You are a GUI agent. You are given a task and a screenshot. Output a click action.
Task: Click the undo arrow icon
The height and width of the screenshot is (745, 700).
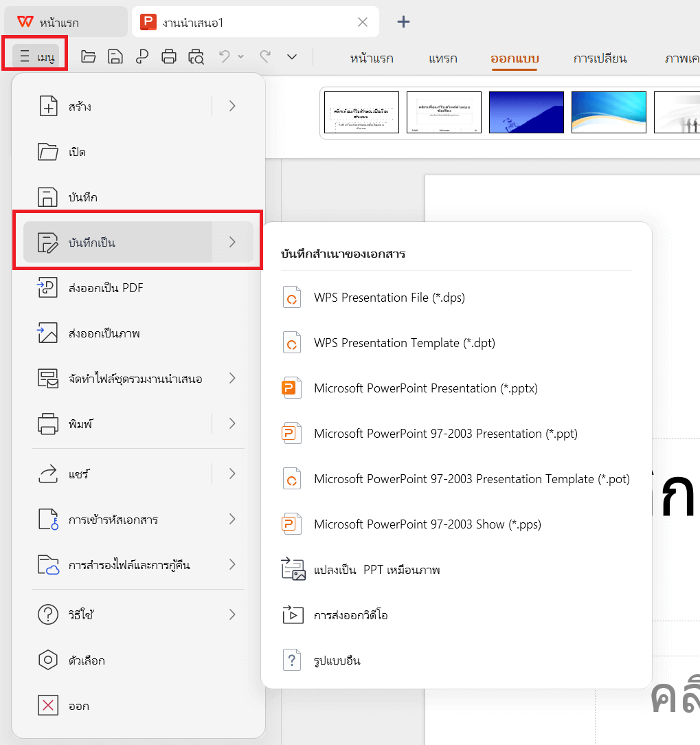point(225,56)
